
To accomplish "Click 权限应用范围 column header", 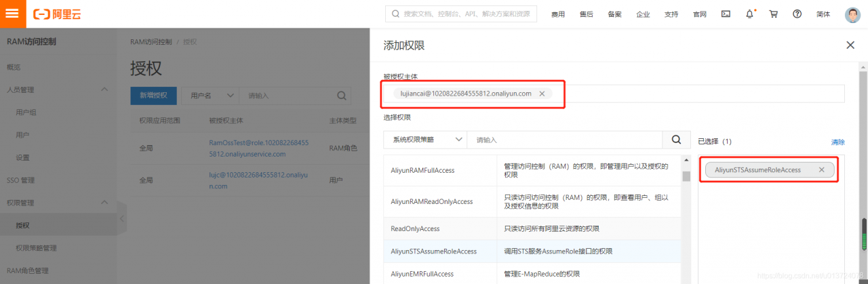I will pos(160,120).
